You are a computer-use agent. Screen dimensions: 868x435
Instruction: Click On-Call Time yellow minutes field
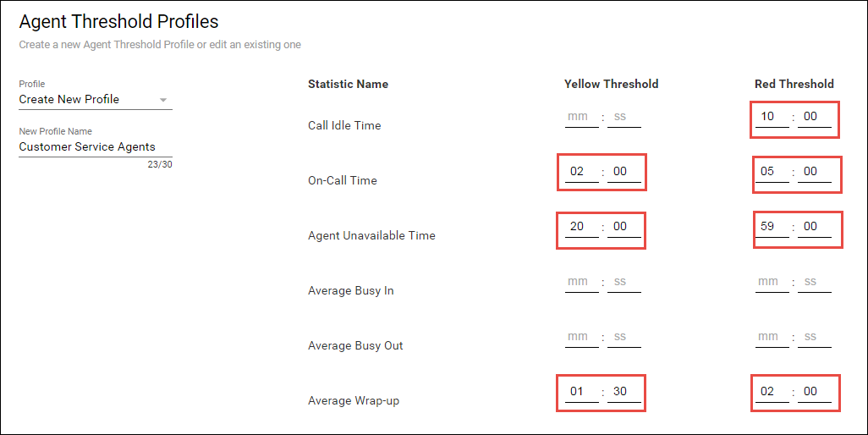coord(580,172)
